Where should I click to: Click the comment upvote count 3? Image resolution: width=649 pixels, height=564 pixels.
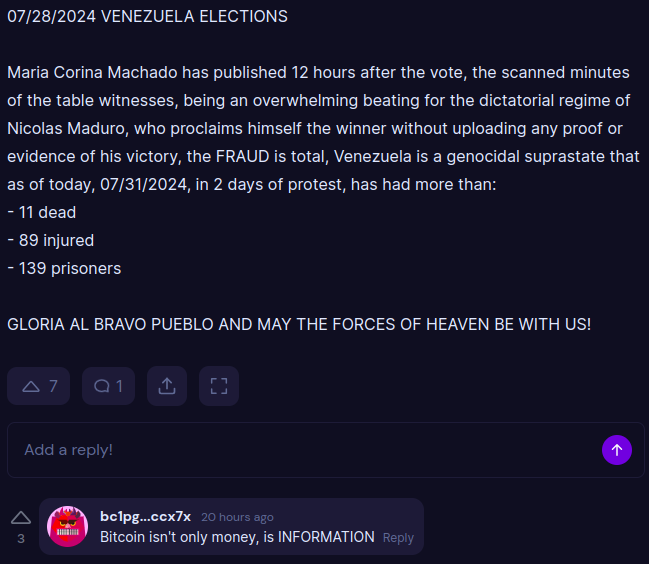[x=21, y=538]
